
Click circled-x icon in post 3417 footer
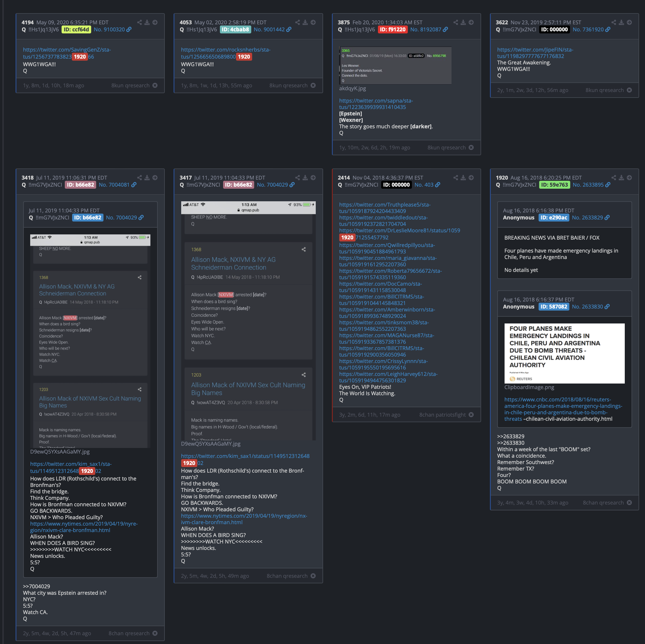[313, 576]
